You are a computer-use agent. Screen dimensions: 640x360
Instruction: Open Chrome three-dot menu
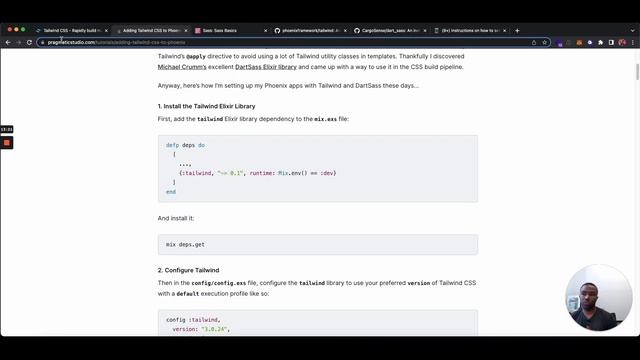633,42
